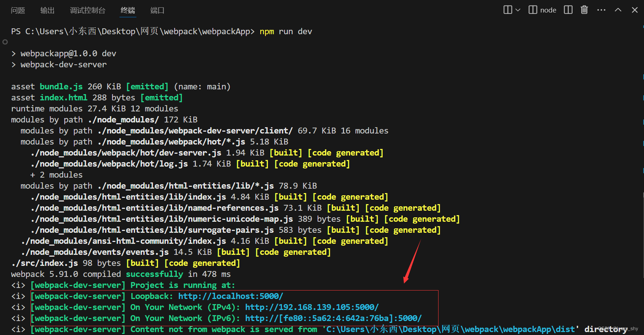Select the "webpackapp@1.0.0 dev" line
The image size is (644, 335).
point(68,54)
